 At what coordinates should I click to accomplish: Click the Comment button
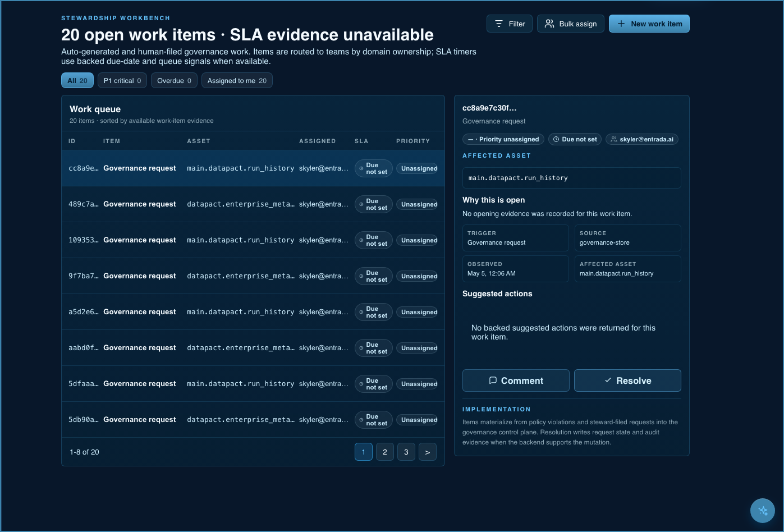point(516,380)
